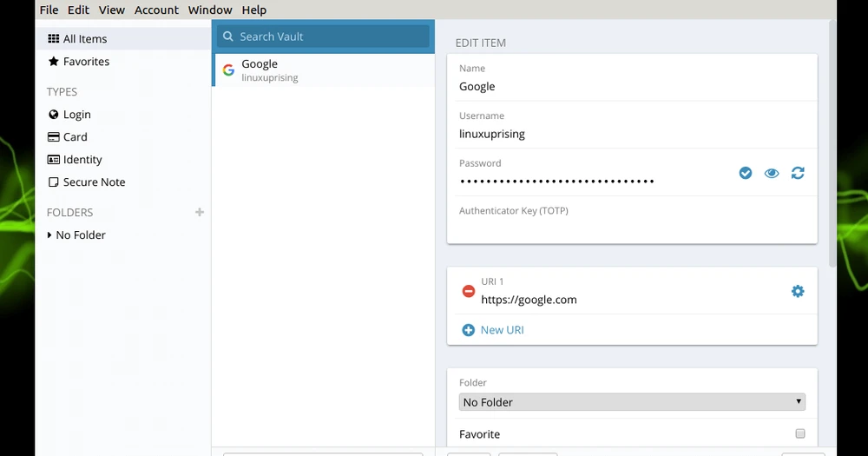Click the generate password refresh icon
Image resolution: width=868 pixels, height=456 pixels.
(798, 174)
